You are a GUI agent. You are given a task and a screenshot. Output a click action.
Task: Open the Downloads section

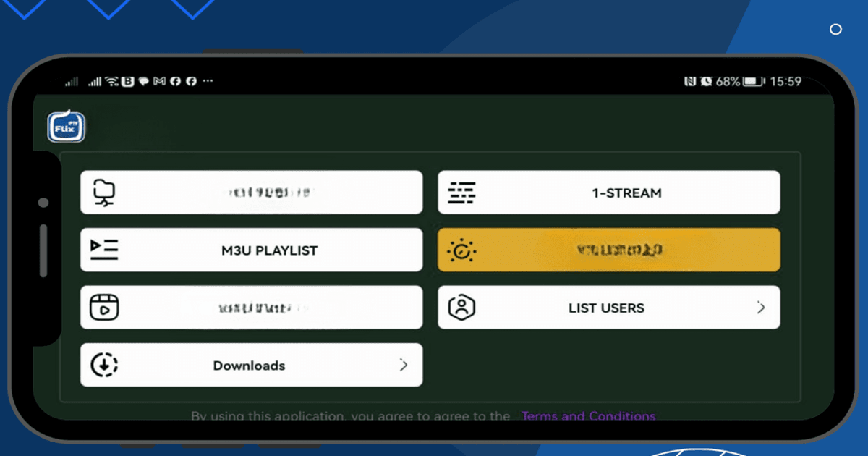coord(251,366)
